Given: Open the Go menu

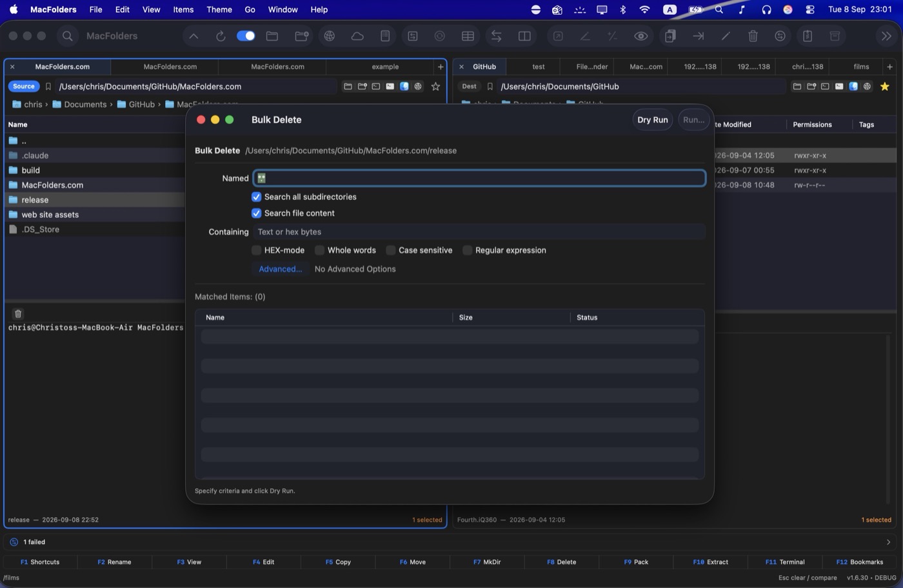Looking at the screenshot, I should tap(250, 10).
